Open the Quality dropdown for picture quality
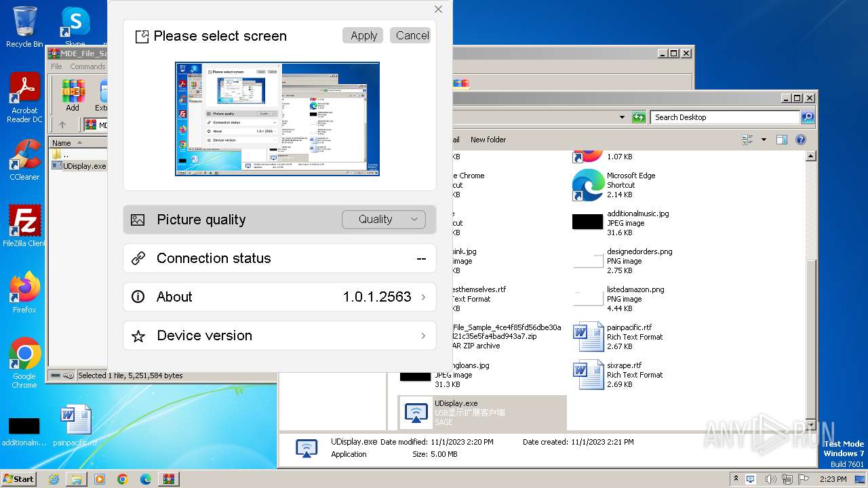Image resolution: width=868 pixels, height=488 pixels. (384, 220)
